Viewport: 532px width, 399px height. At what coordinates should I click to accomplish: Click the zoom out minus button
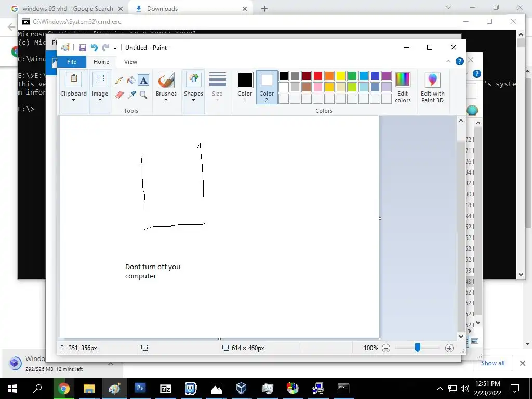pyautogui.click(x=386, y=348)
